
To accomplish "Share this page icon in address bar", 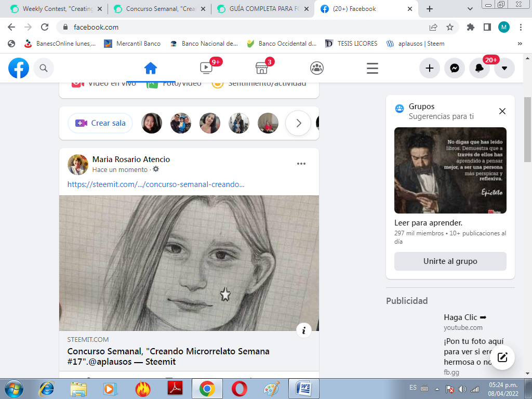I will (x=433, y=27).
